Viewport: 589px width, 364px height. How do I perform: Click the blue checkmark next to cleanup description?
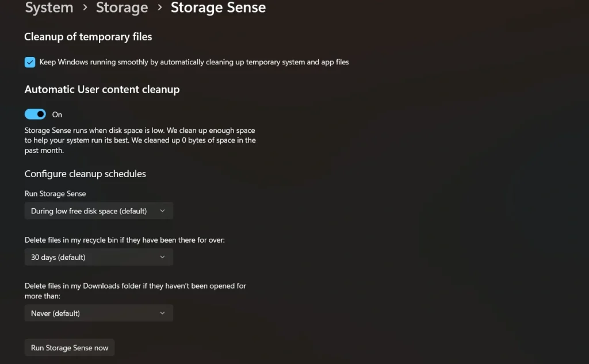coord(29,62)
